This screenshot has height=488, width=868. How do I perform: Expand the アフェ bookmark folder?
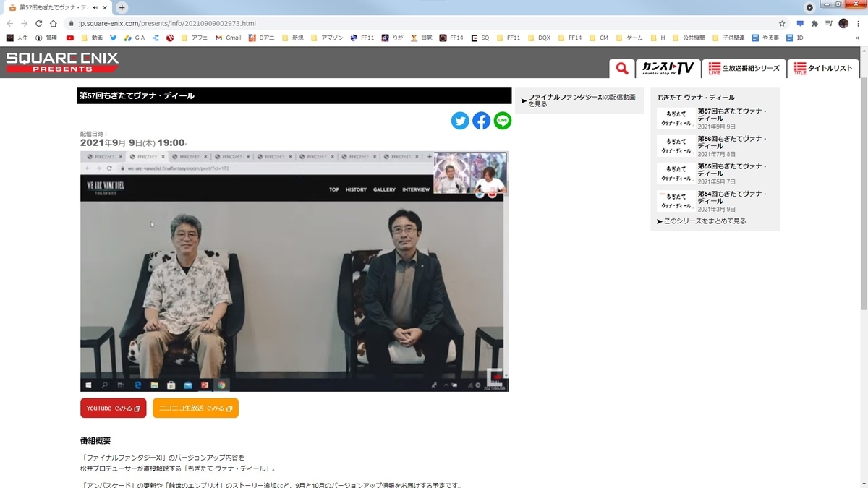[196, 38]
